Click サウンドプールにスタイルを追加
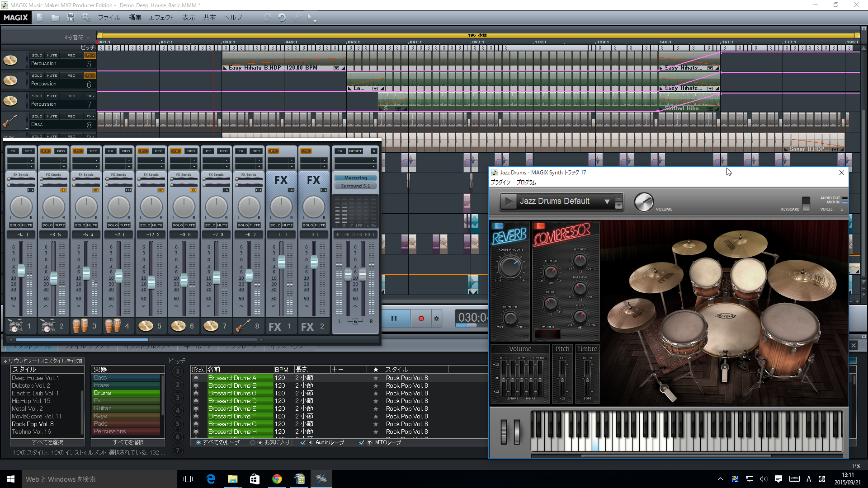The image size is (868, 488). [x=42, y=361]
